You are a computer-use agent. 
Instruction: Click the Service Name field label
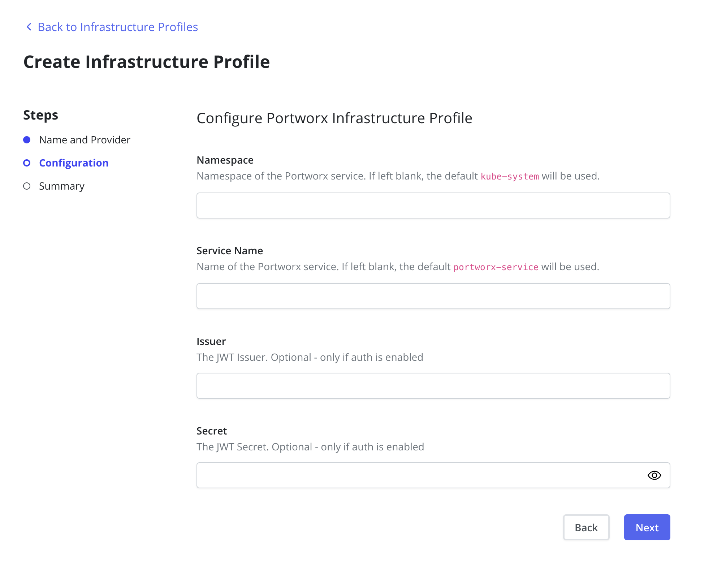pos(230,251)
